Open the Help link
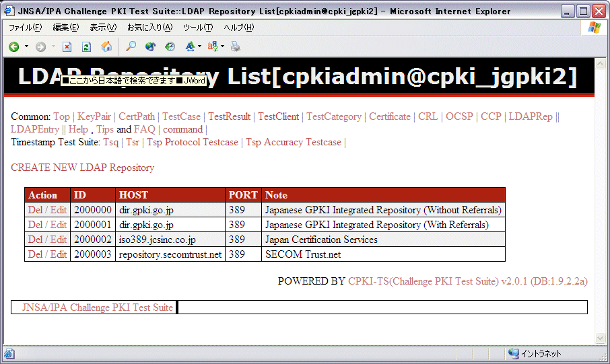Screen dimensions: 610x364 point(78,129)
